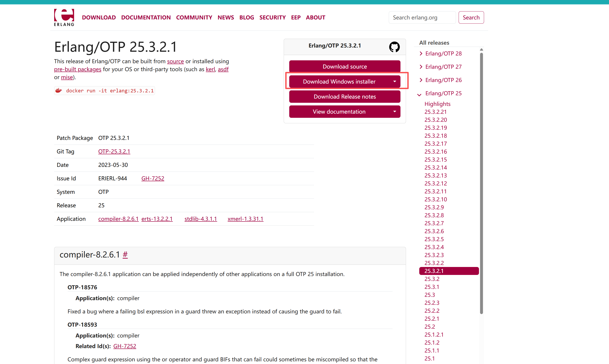Open the GitHub octocat icon link
Screen dimensions: 609x364
click(394, 47)
